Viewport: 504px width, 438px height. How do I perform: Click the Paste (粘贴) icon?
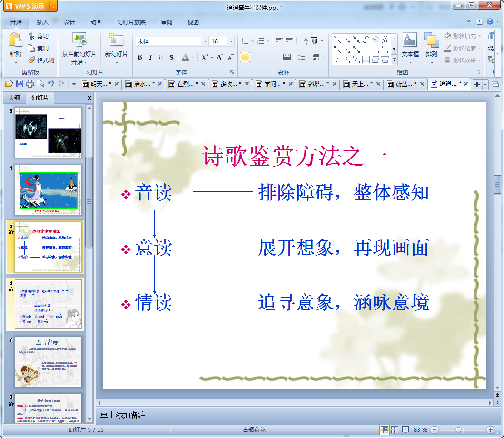pyautogui.click(x=15, y=40)
